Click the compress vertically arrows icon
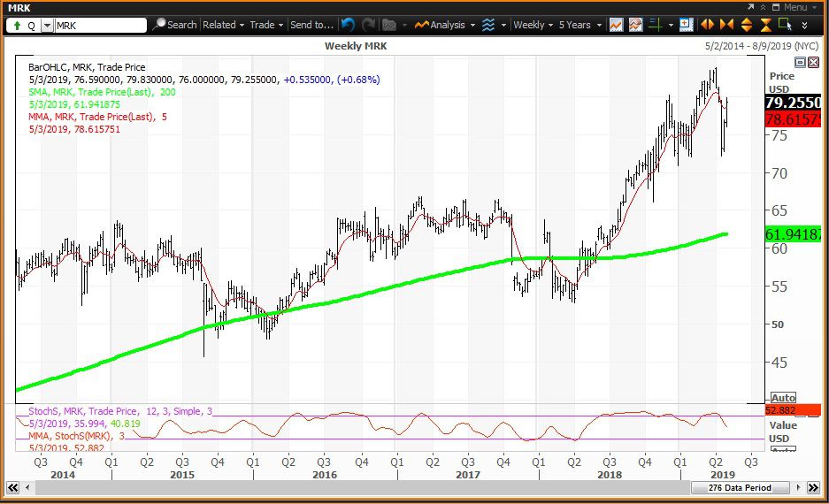Viewport: 829px width, 504px height. (x=765, y=24)
